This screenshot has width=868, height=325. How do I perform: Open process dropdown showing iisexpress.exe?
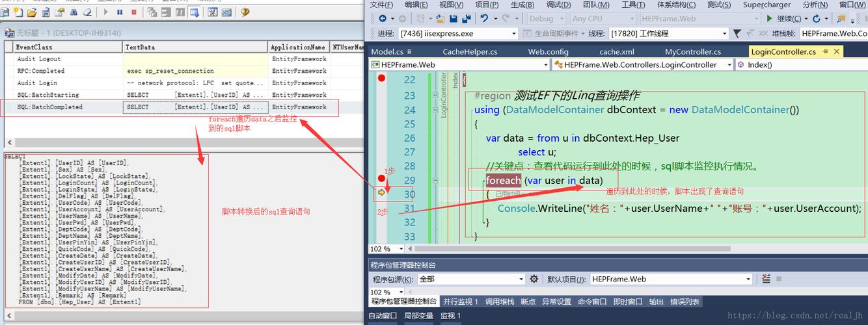(458, 34)
